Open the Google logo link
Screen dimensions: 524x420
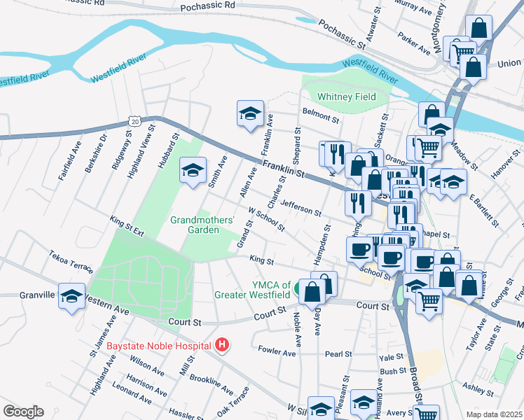(x=23, y=412)
